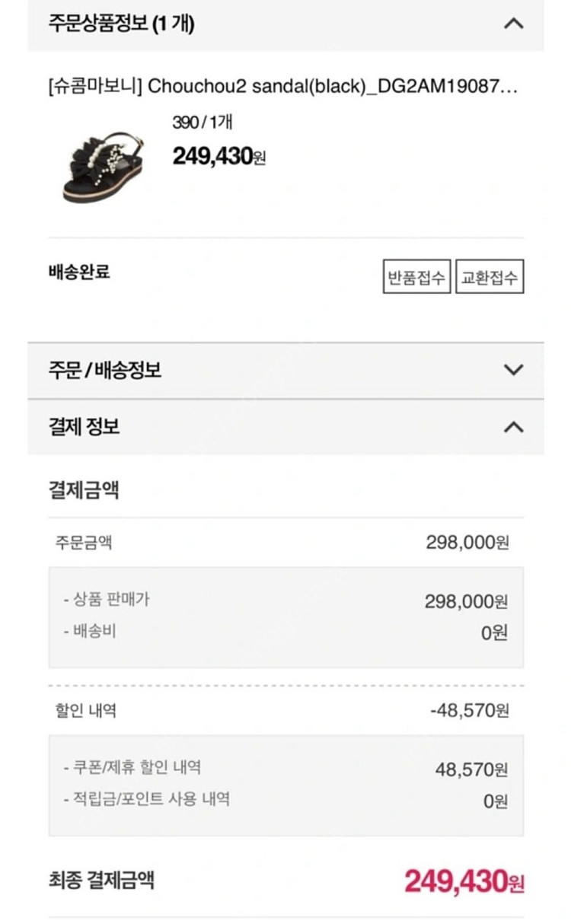571x924 pixels.
Task: Click the 상품 판매가 row label
Action: click(107, 600)
